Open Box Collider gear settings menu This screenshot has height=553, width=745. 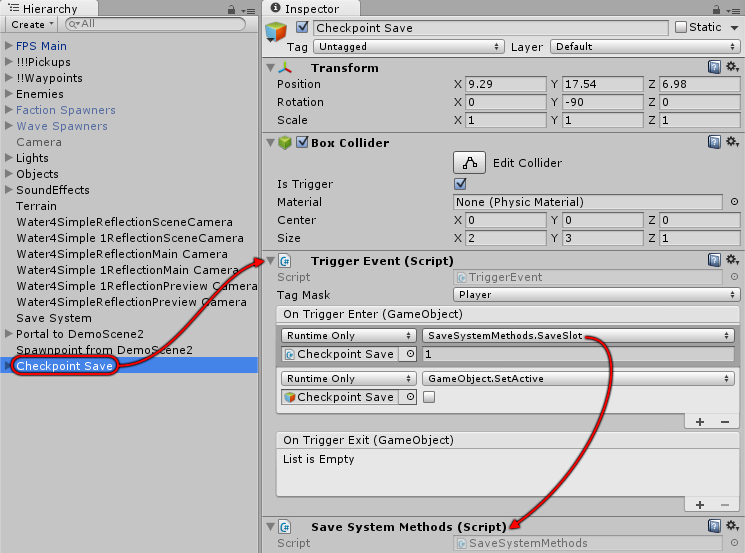point(732,142)
